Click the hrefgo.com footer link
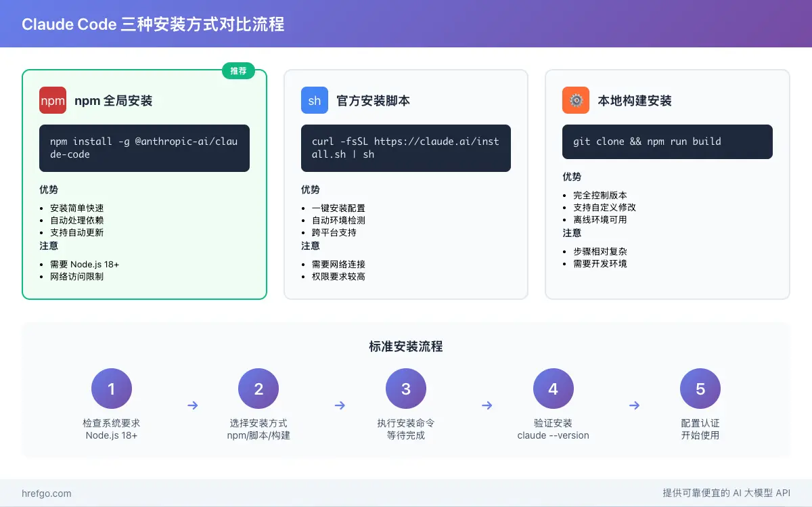 [47, 493]
